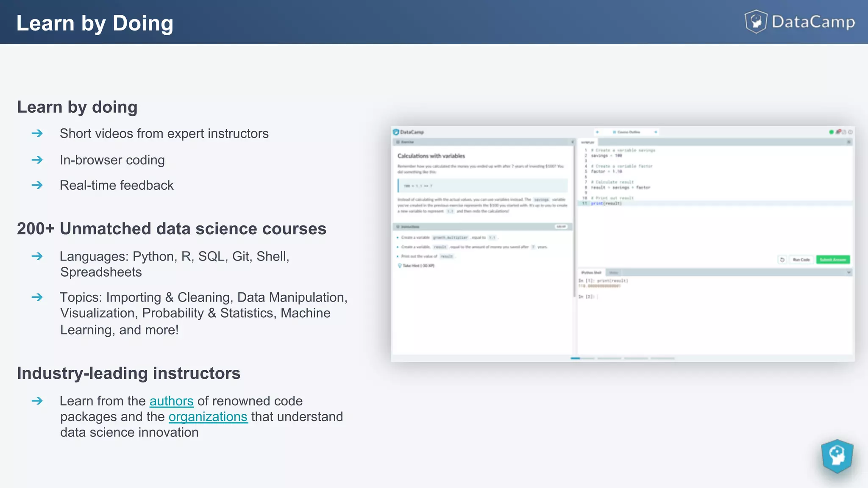Click the reset code icon beside Run Code
Viewport: 868px width, 488px height.
782,260
